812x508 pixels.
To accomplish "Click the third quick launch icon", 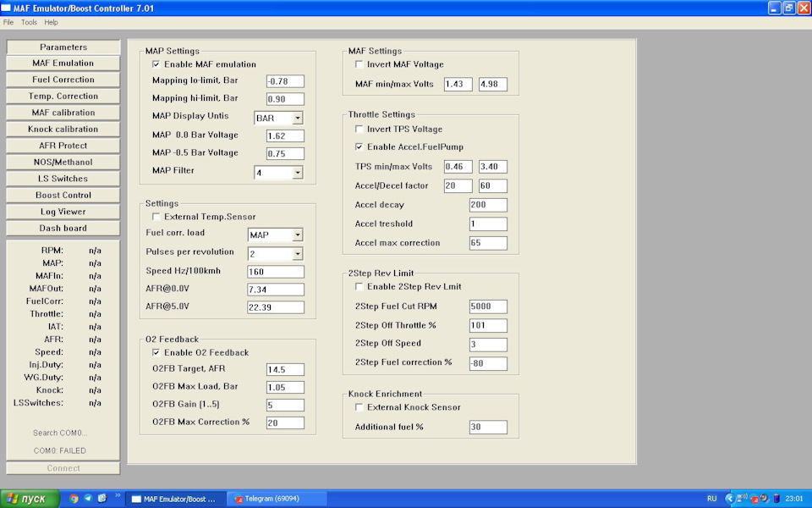I will pos(102,499).
